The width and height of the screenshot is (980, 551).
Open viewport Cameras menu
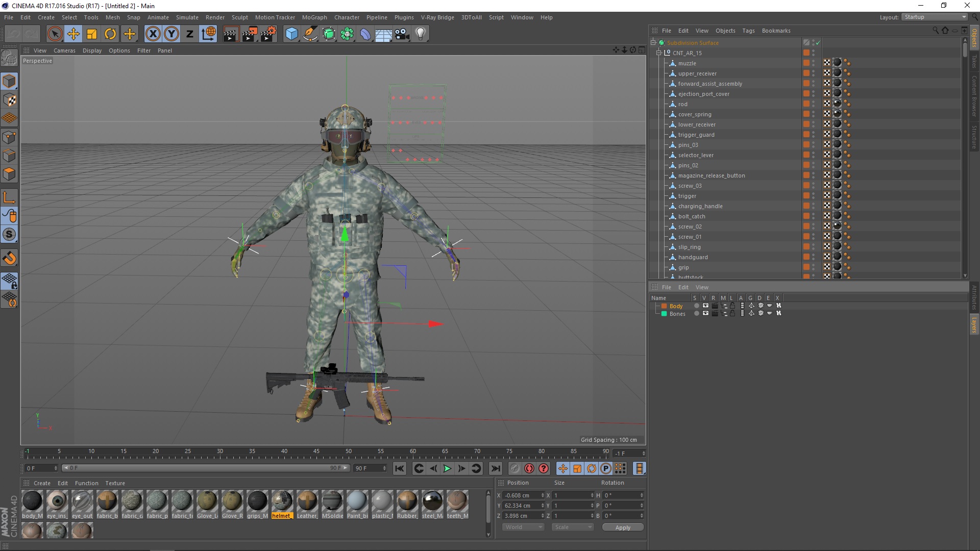click(x=64, y=51)
